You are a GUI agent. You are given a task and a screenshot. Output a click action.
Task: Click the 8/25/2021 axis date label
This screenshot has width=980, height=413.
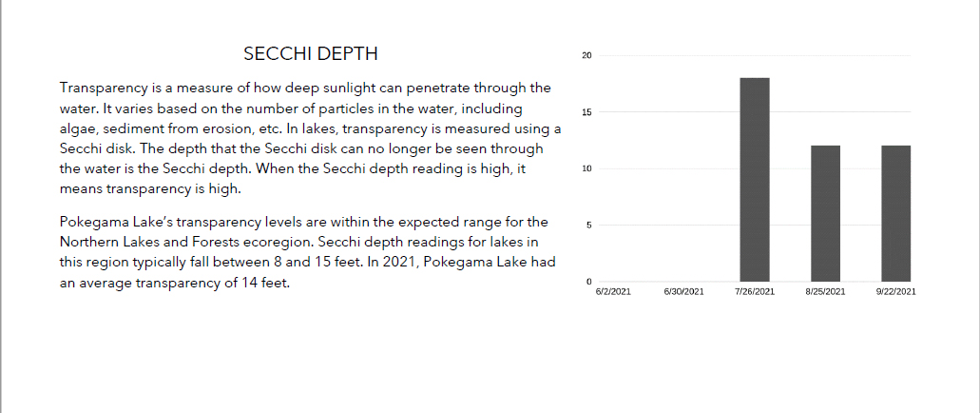pos(826,291)
